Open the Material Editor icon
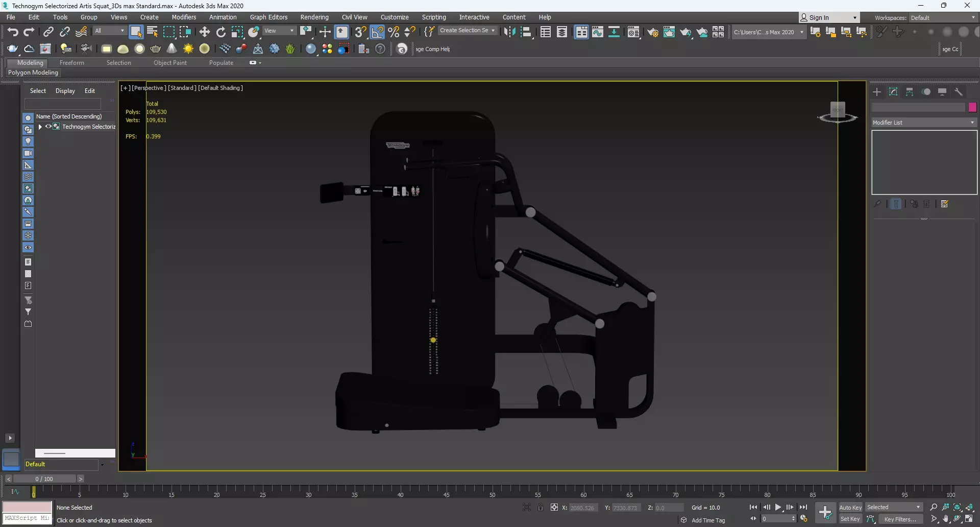The height and width of the screenshot is (527, 980). tap(633, 32)
